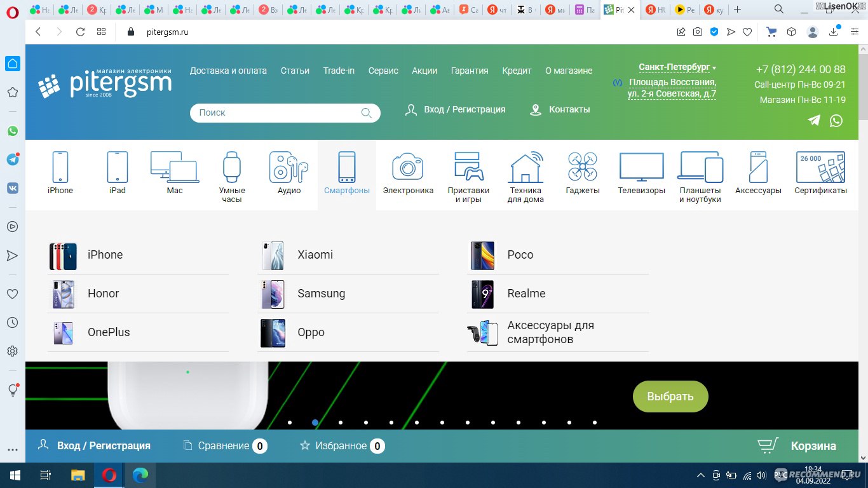
Task: Select the Смартфоны category tab
Action: (347, 175)
